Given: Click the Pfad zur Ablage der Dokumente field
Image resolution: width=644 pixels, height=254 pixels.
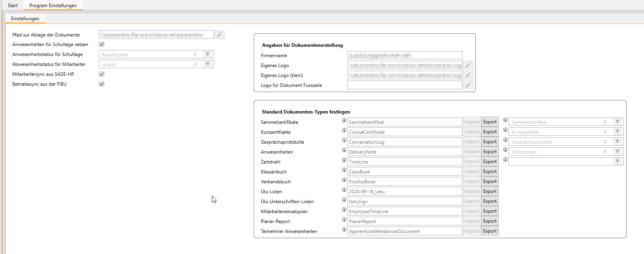Looking at the screenshot, I should (x=156, y=35).
